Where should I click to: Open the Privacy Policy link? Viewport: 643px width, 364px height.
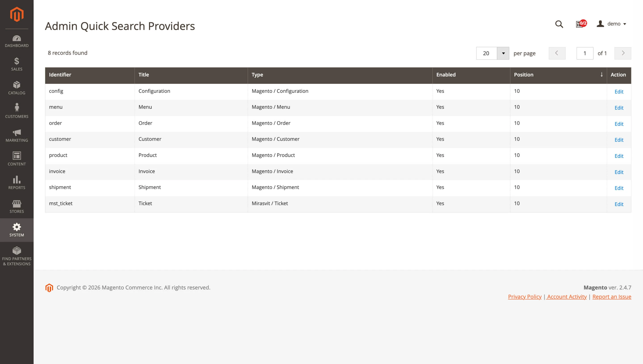tap(525, 297)
